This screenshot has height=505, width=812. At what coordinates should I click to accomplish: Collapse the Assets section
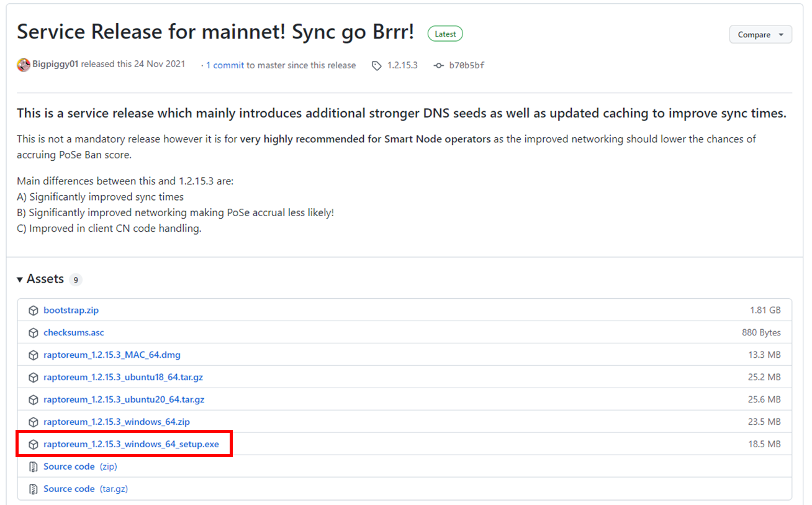(x=40, y=279)
